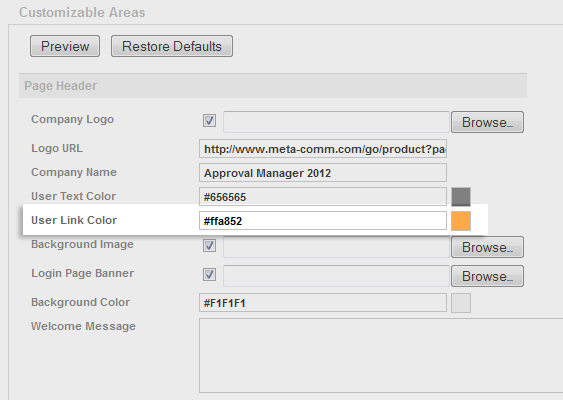Click the Preview button
This screenshot has height=400, width=563.
[65, 46]
